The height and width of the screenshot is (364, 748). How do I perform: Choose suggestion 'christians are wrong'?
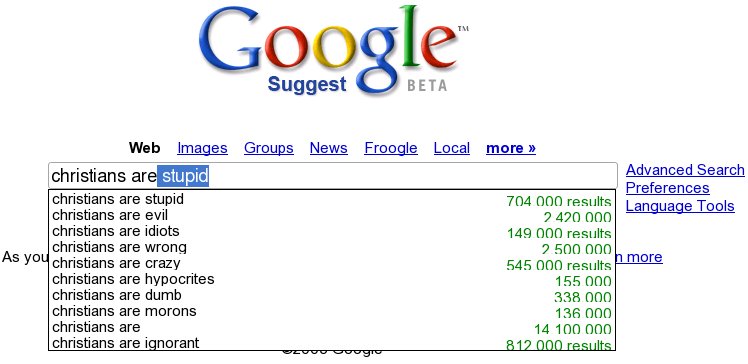pos(332,248)
